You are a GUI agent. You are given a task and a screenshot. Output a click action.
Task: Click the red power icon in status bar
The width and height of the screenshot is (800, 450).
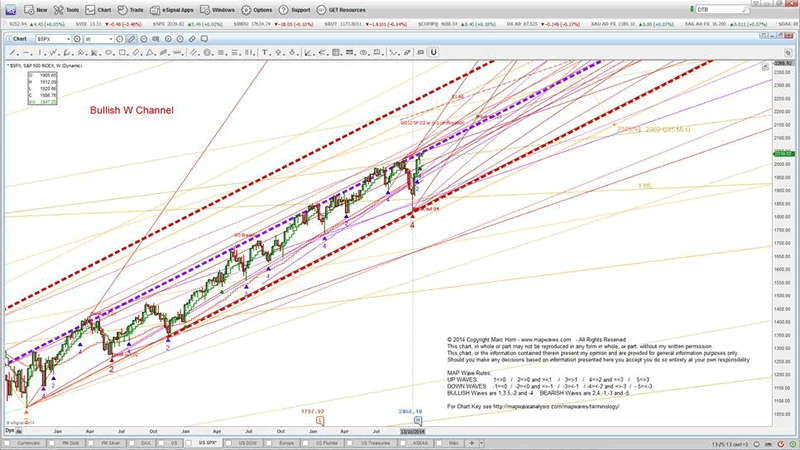point(780,444)
